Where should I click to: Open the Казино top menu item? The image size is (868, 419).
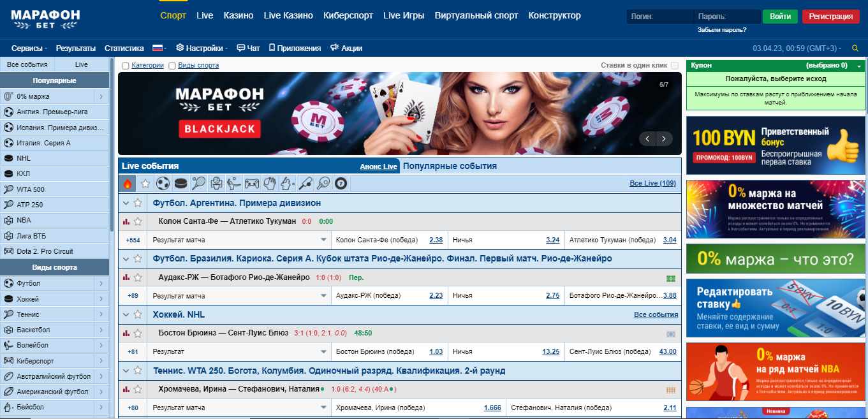tap(239, 15)
